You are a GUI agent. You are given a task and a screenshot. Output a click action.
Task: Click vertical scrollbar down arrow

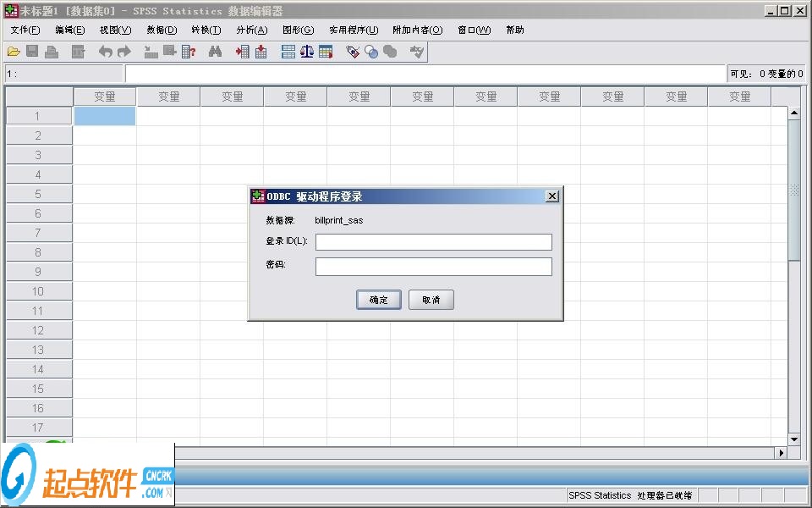pos(794,439)
